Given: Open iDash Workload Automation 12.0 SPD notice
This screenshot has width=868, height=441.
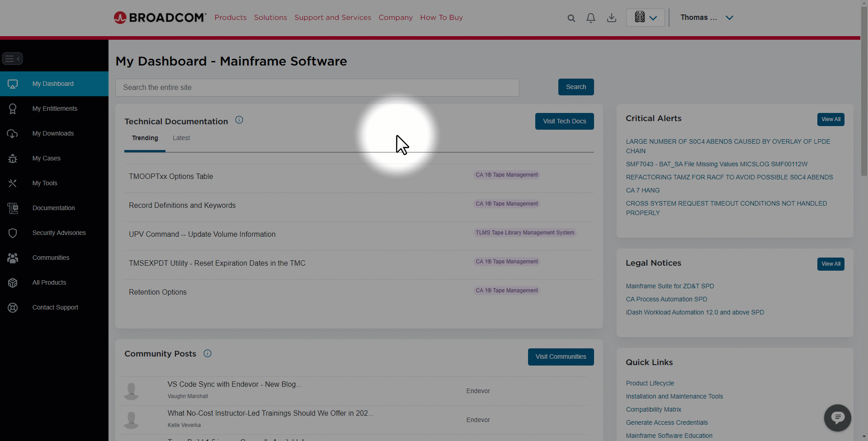Looking at the screenshot, I should tap(695, 313).
